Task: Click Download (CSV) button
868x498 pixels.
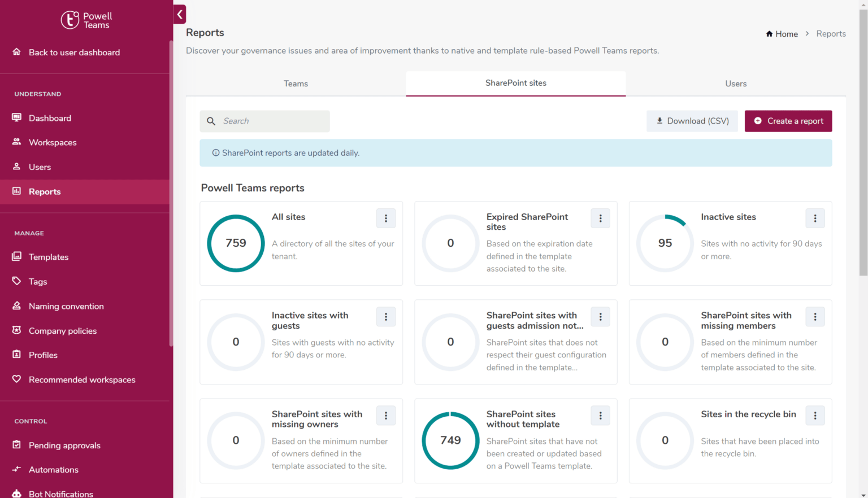Action: [x=692, y=121]
